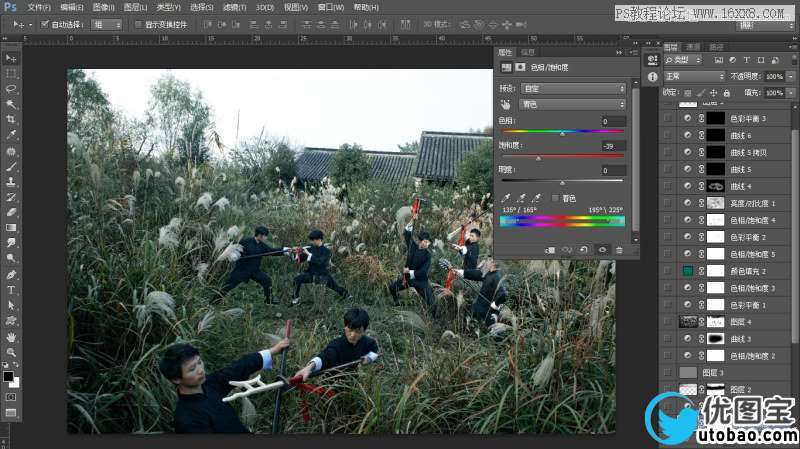This screenshot has width=800, height=449.
Task: Click the 饱和度 value field showing -39
Action: (613, 146)
